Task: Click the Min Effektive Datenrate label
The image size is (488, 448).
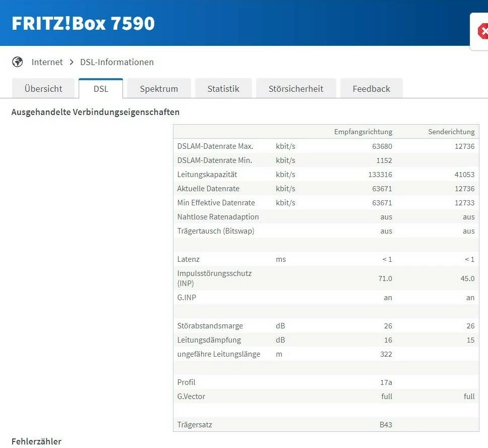Action: 216,203
